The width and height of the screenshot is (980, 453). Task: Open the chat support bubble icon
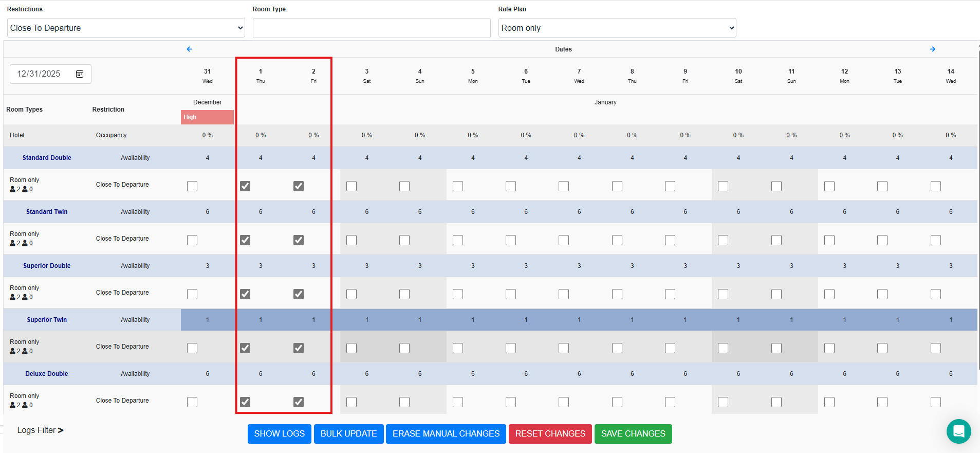pyautogui.click(x=958, y=431)
